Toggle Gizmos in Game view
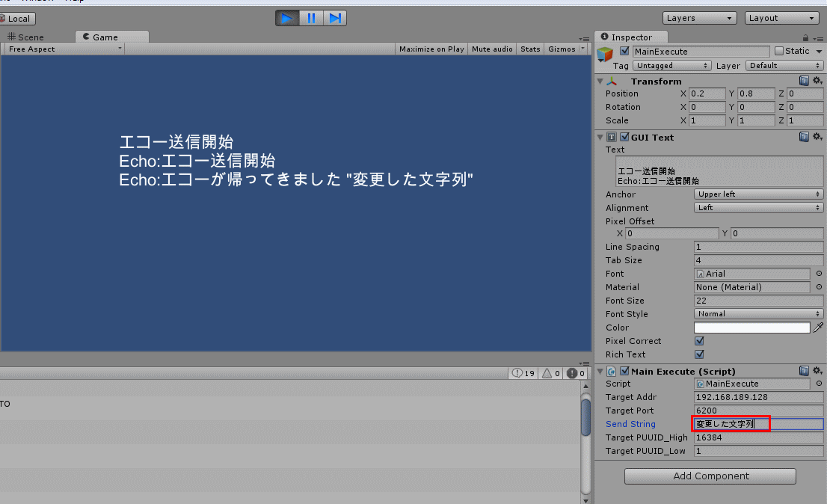827x504 pixels. pyautogui.click(x=562, y=49)
